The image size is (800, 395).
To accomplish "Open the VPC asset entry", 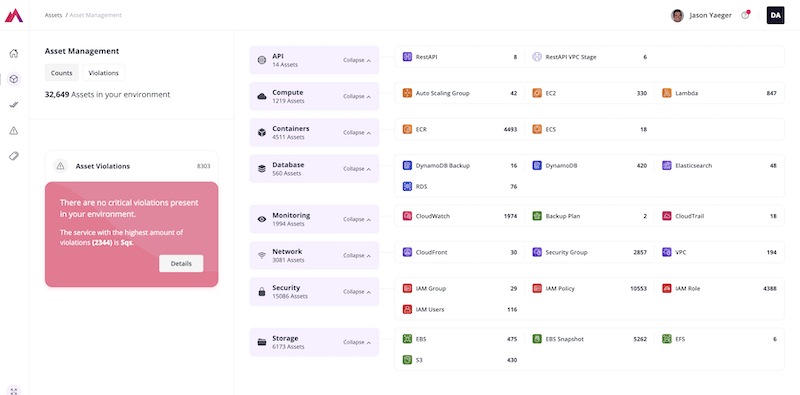I will click(x=719, y=252).
